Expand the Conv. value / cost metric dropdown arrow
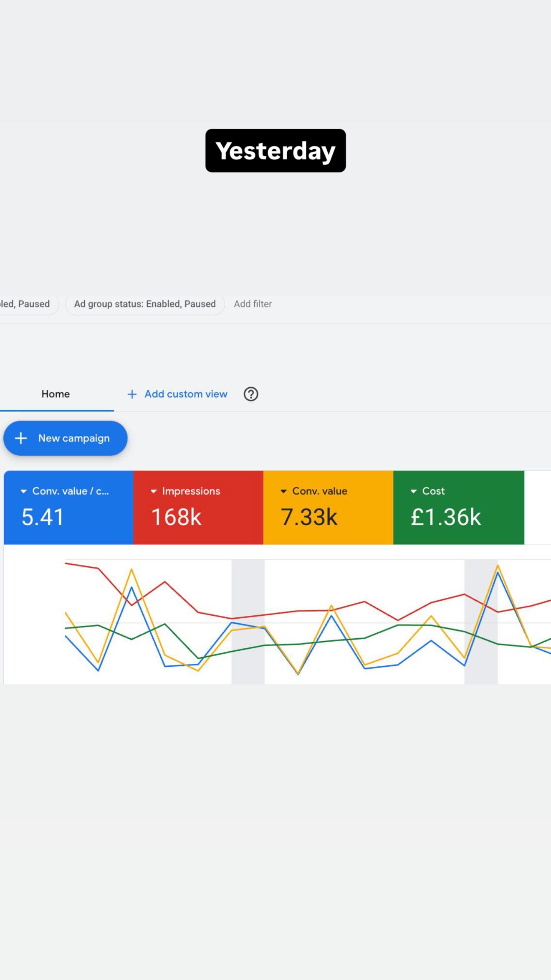Screen dimensions: 551x980 pyautogui.click(x=24, y=491)
